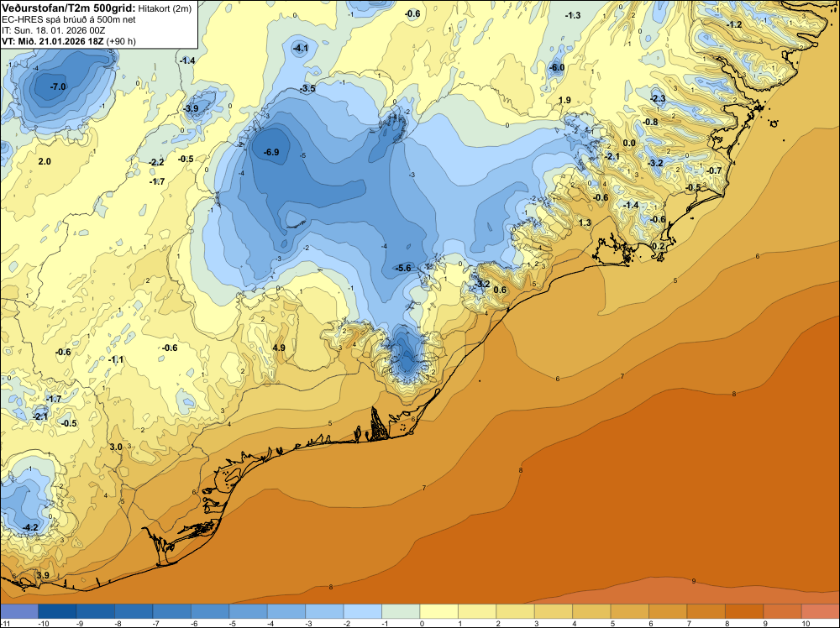840x628 pixels.
Task: Click legend swatch between 0 and 1
Action: (x=439, y=611)
